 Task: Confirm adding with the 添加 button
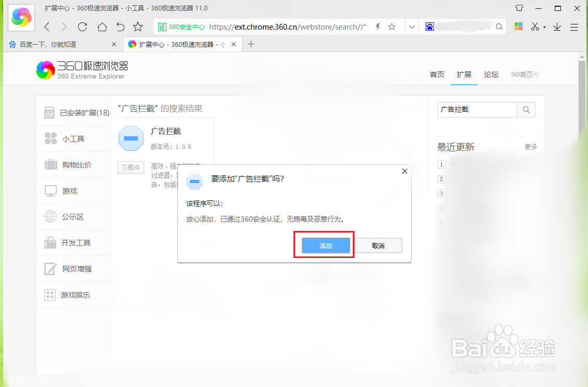pos(326,246)
